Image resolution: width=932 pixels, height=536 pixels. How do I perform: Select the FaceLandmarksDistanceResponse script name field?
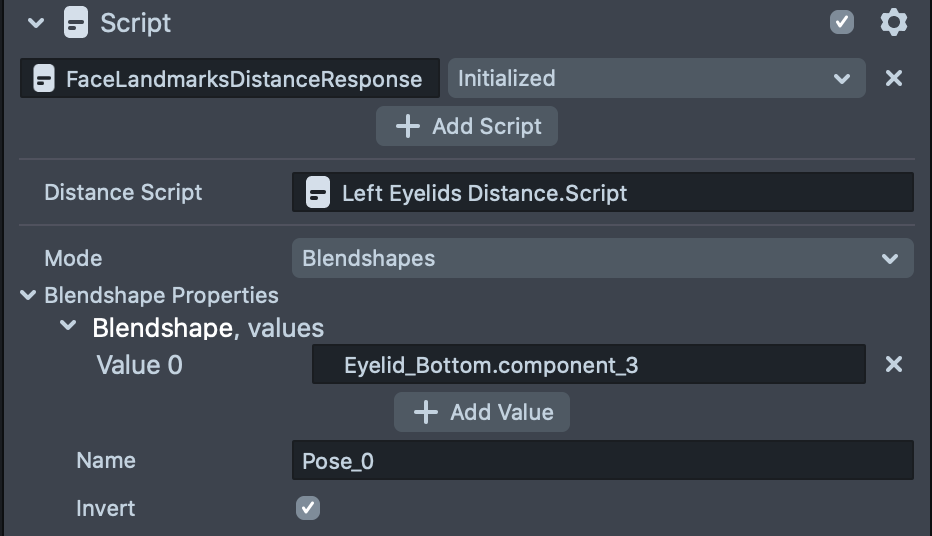tap(242, 79)
